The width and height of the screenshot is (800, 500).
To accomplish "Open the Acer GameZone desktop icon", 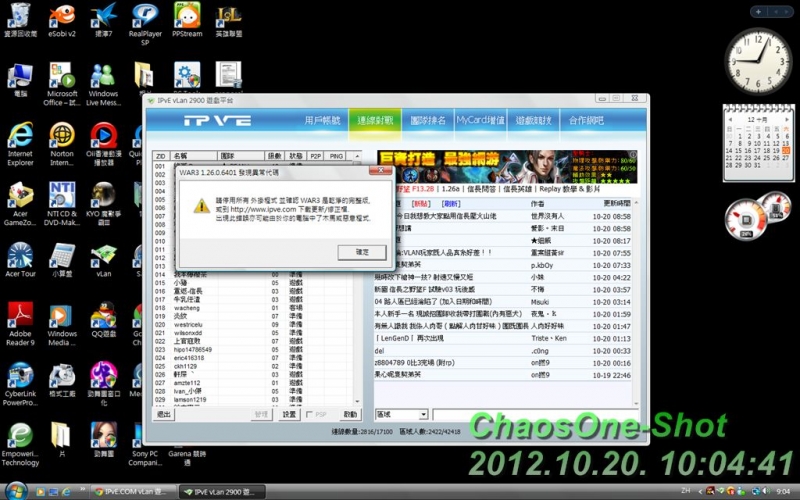I will click(20, 203).
